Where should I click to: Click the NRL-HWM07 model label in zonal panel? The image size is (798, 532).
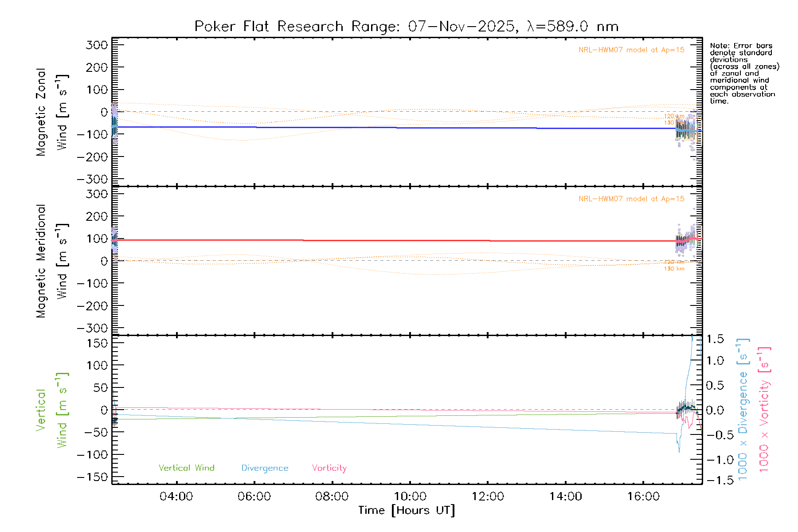(631, 50)
